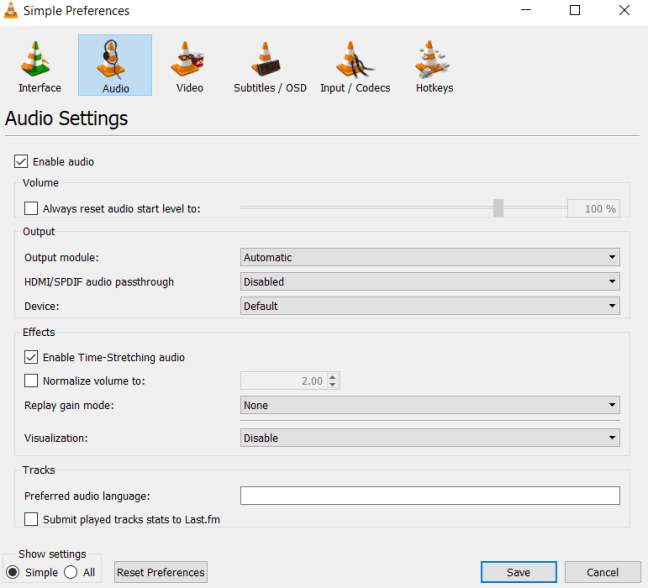Open Hotkeys preferences cone icon
Screen dimensions: 648x588
click(434, 60)
